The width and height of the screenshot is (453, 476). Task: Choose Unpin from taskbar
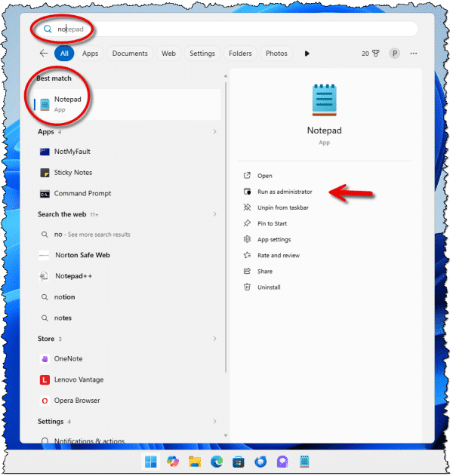[283, 207]
